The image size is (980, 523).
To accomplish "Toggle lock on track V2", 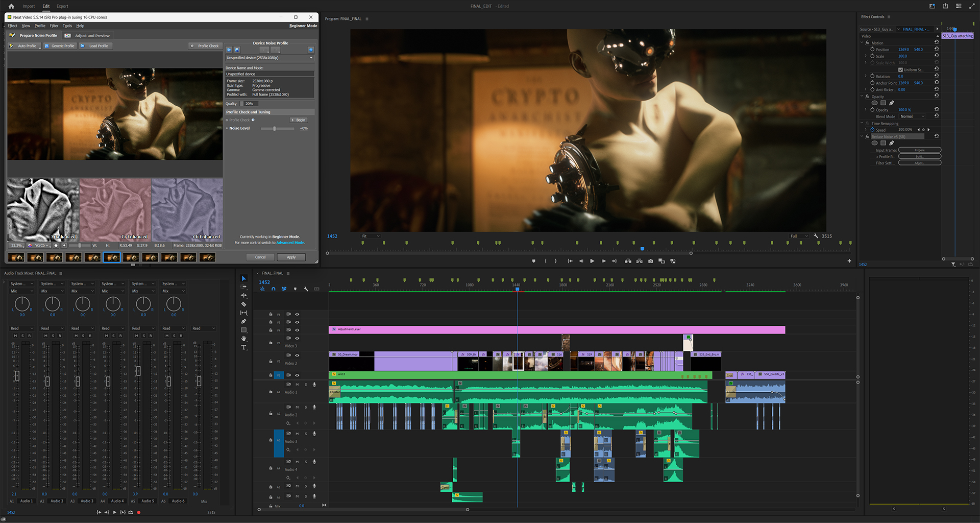I will point(271,361).
